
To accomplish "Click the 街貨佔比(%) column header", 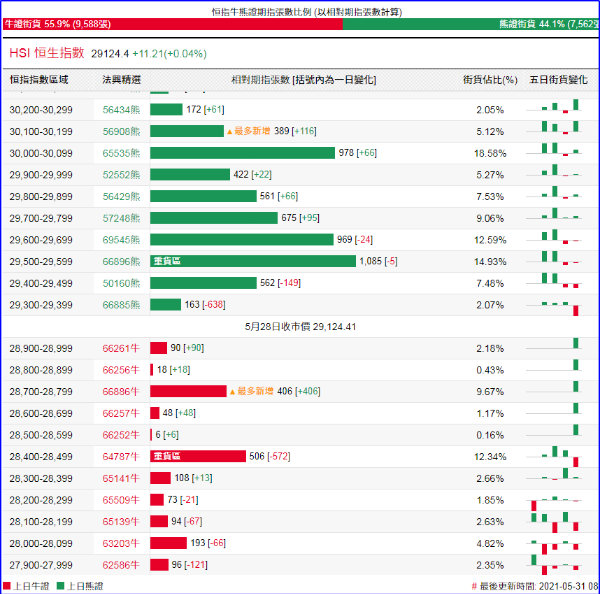I will [x=490, y=80].
